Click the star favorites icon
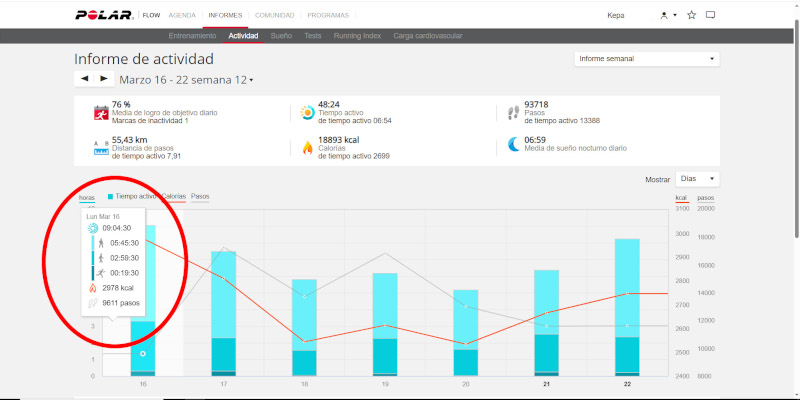Screen dimensions: 800x400 pos(691,15)
